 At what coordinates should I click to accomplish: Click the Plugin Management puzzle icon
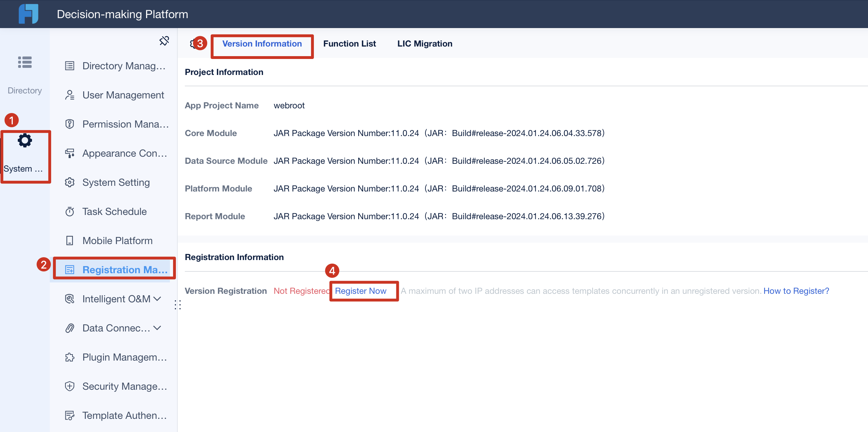coord(70,357)
